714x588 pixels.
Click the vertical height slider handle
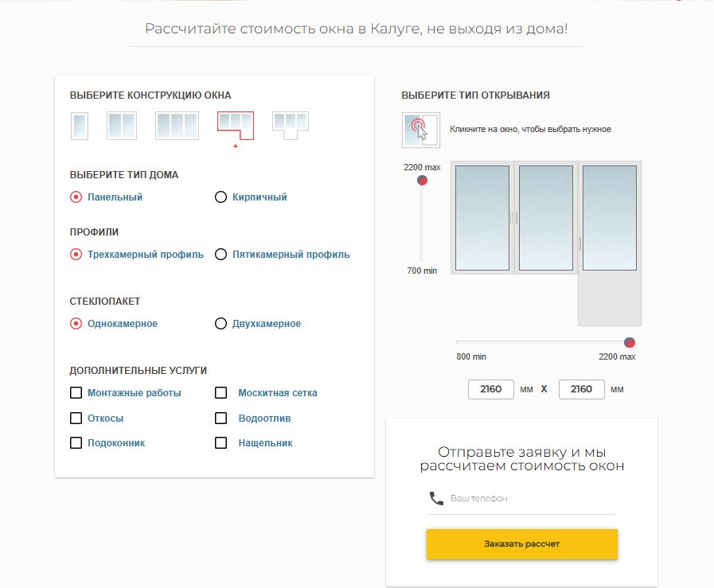click(x=422, y=181)
